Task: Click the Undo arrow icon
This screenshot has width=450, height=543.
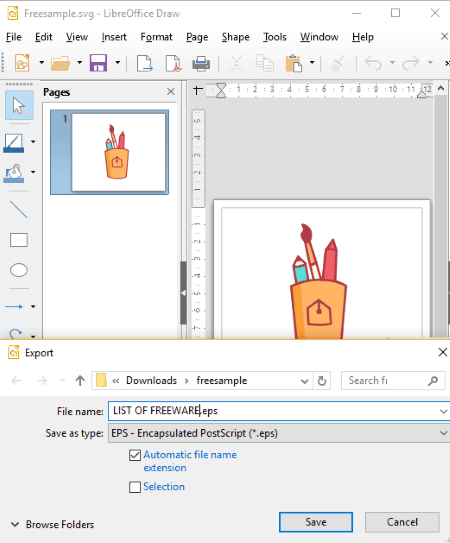Action: click(x=373, y=63)
